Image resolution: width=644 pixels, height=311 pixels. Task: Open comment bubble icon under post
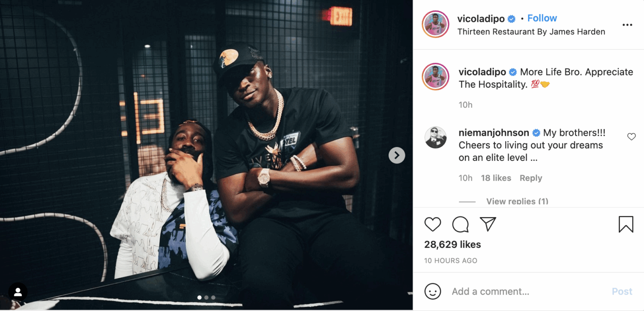pos(460,225)
